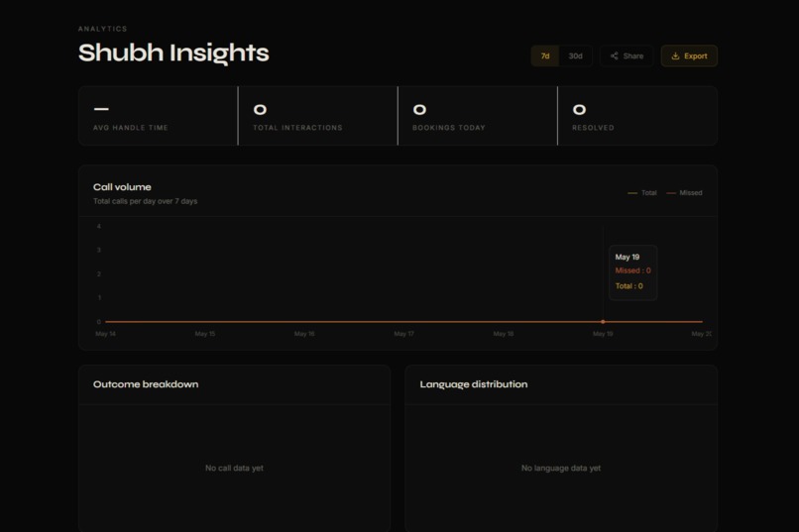799x532 pixels.
Task: Open the Resolved stat card
Action: pyautogui.click(x=638, y=116)
